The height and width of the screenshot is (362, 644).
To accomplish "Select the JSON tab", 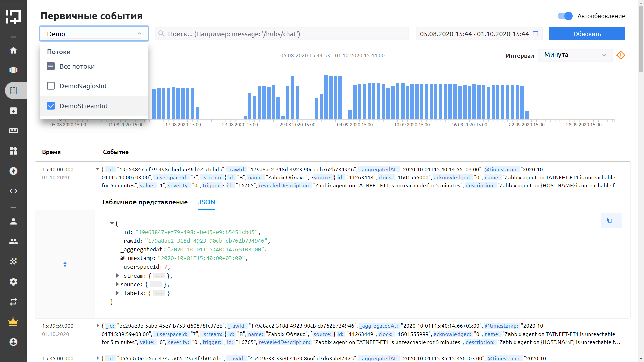I will tap(206, 202).
